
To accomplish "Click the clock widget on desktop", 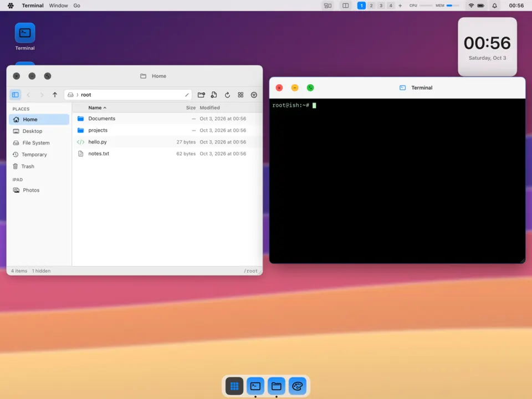I will point(487,47).
